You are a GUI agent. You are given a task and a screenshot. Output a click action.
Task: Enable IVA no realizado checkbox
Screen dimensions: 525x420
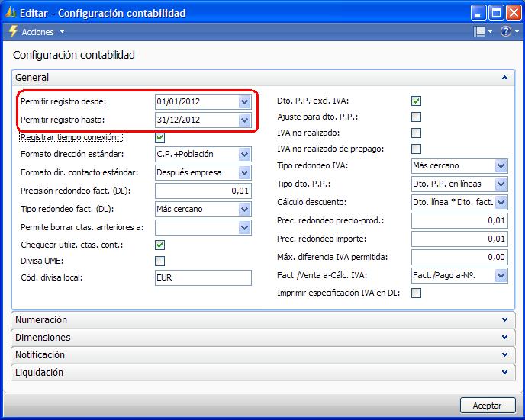point(416,133)
